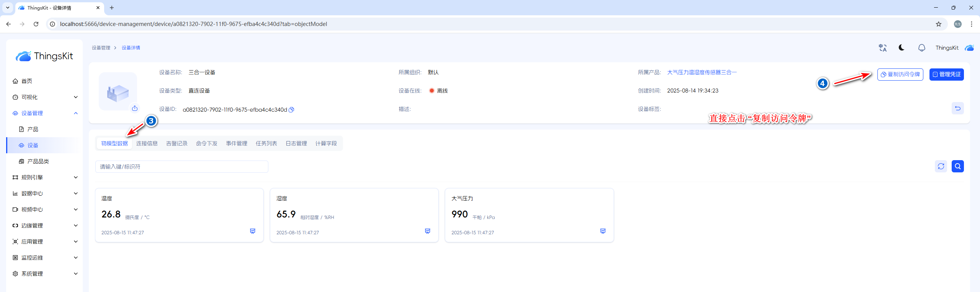Copy the device ID using copy icon
This screenshot has width=980, height=292.
click(x=291, y=110)
